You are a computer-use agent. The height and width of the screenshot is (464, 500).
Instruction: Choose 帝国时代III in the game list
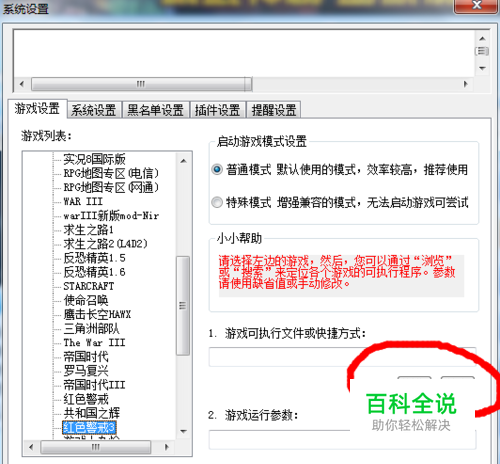coord(94,385)
